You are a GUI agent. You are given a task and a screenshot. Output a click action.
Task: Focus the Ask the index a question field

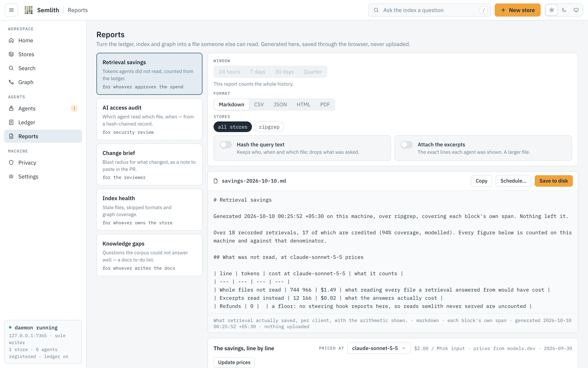429,10
